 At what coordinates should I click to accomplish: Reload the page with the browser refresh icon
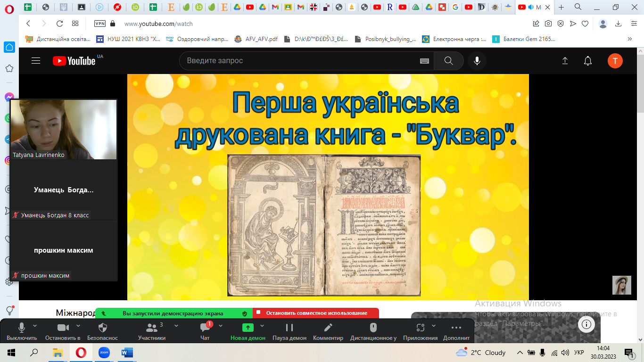59,24
